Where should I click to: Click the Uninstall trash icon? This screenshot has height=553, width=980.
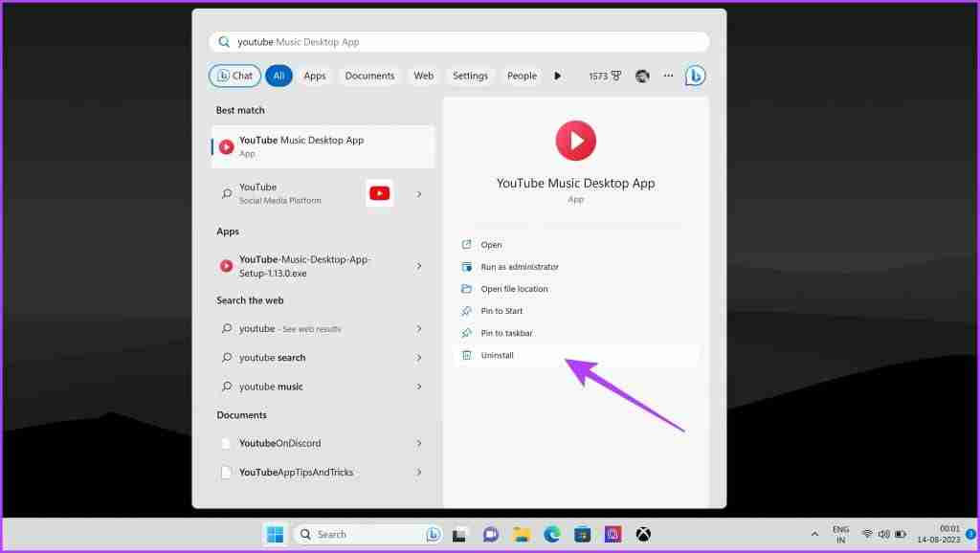(466, 355)
